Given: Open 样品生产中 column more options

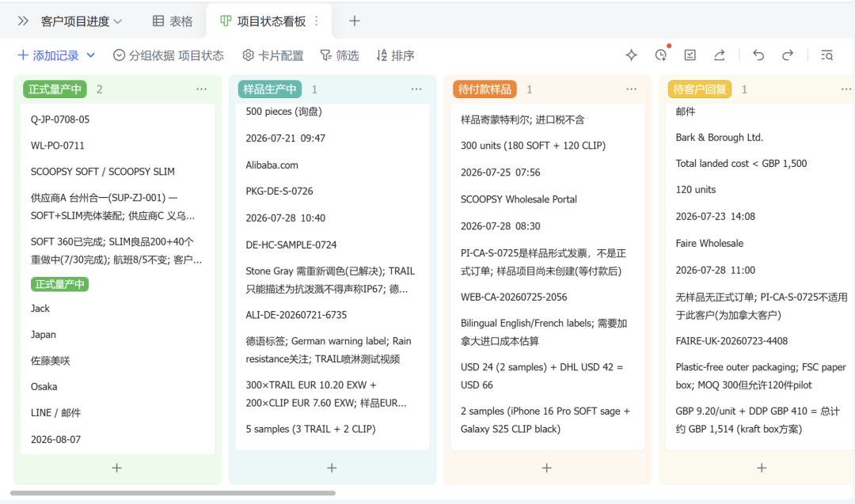Looking at the screenshot, I should pyautogui.click(x=416, y=89).
